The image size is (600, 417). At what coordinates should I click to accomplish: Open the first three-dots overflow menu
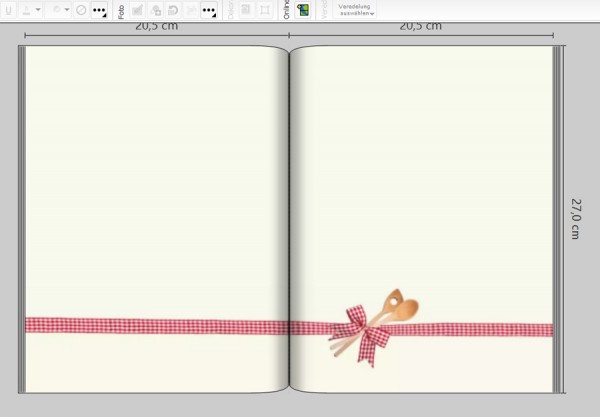tap(99, 10)
